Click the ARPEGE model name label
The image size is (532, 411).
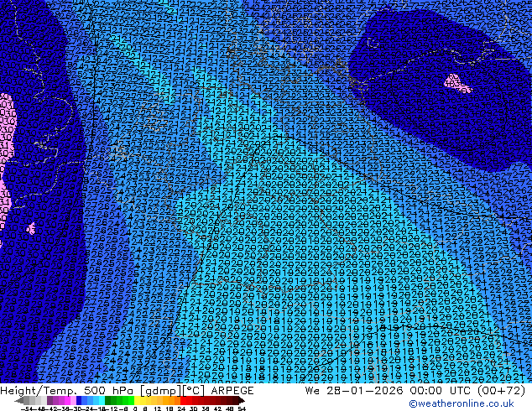point(232,391)
